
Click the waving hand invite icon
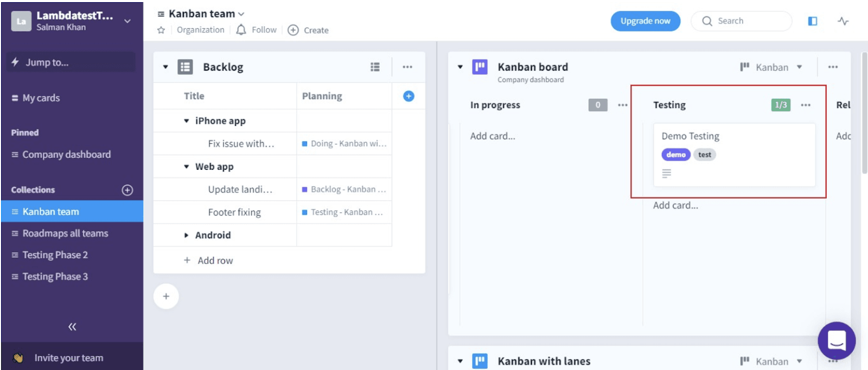point(18,358)
